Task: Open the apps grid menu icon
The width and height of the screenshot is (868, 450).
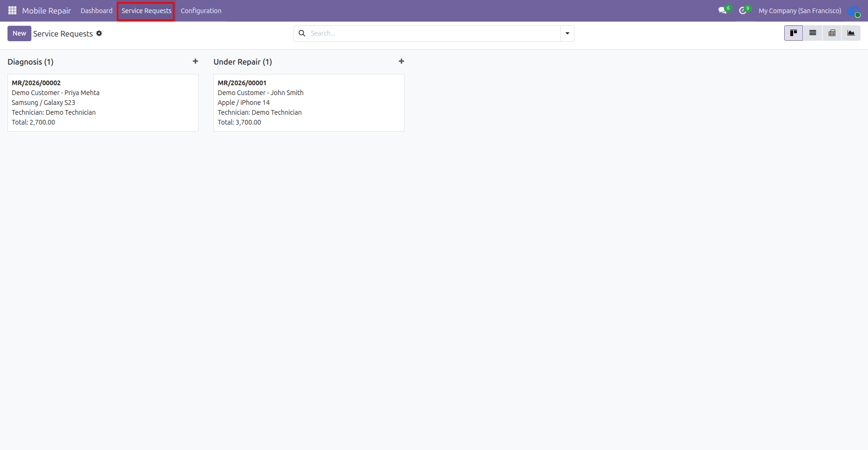Action: click(x=13, y=10)
